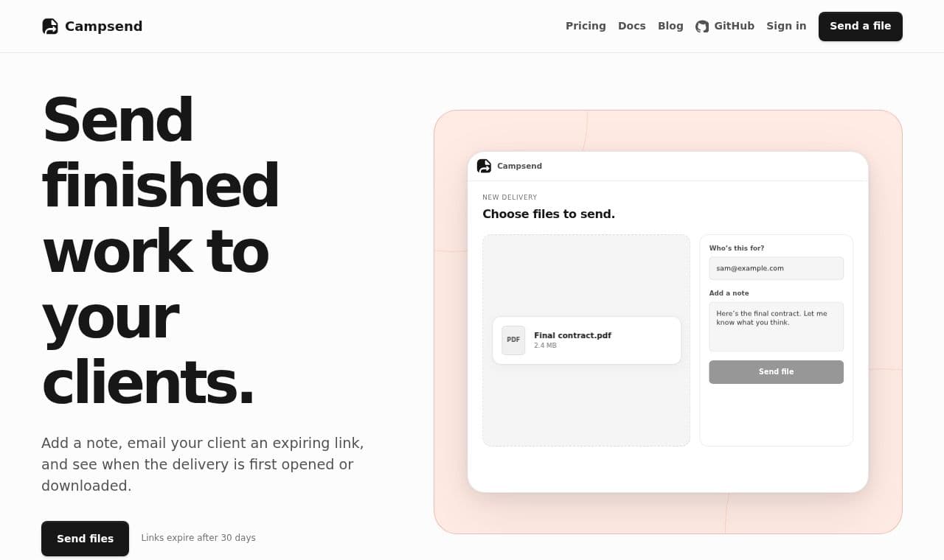Click the Campsend icon in the preview card
Screen dimensions: 944x560
[484, 166]
